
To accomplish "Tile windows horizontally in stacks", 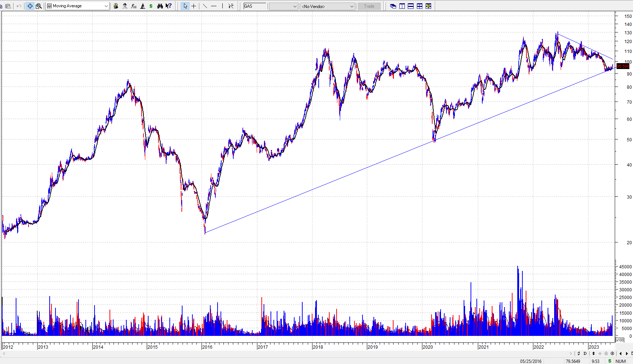I will (x=411, y=6).
